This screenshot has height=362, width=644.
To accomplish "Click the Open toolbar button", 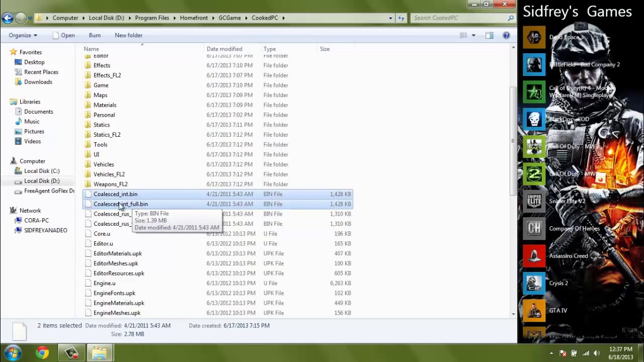I will coord(64,35).
